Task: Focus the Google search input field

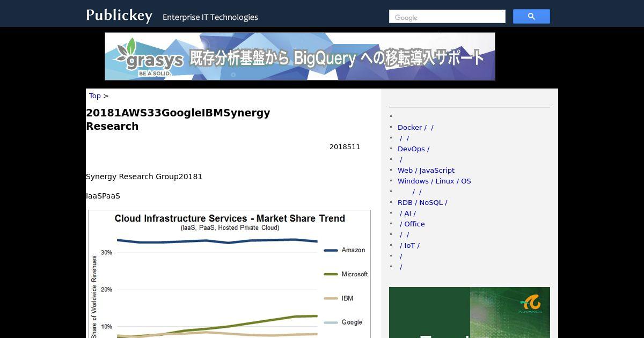Action: pos(447,17)
